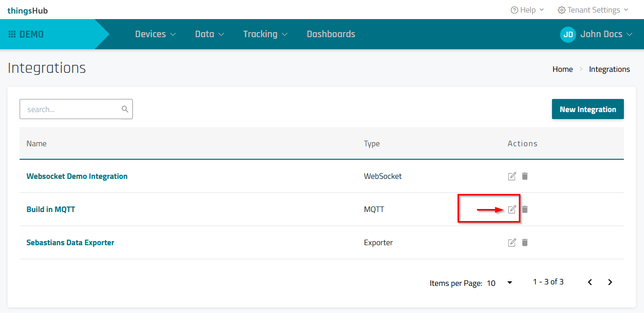Click the edit icon for Build in MQTT

coord(512,210)
